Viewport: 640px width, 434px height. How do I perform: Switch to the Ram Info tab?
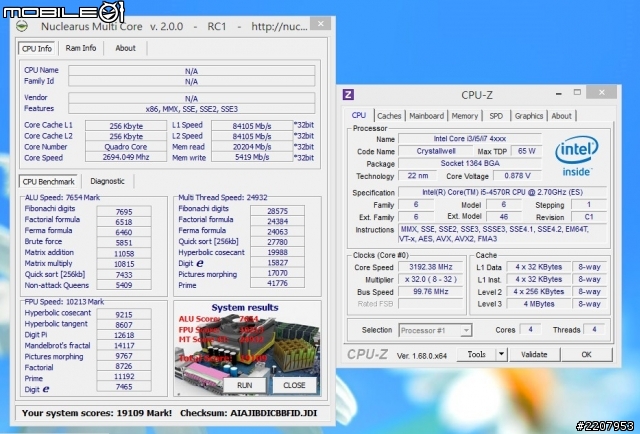(x=81, y=48)
